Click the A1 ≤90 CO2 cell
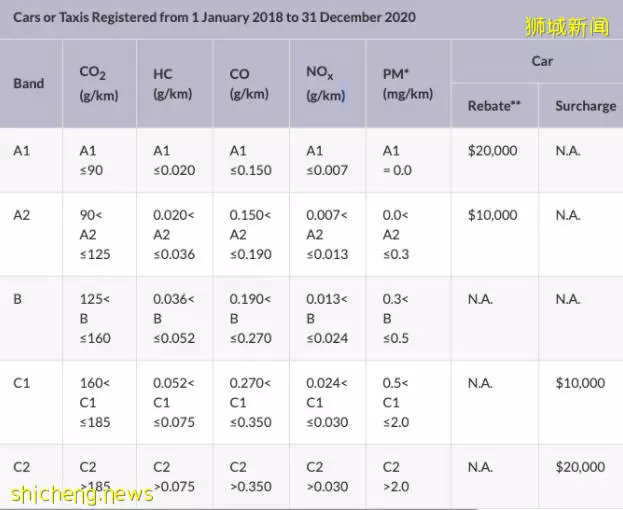Viewport: 623px width, 510px height. tap(91, 160)
